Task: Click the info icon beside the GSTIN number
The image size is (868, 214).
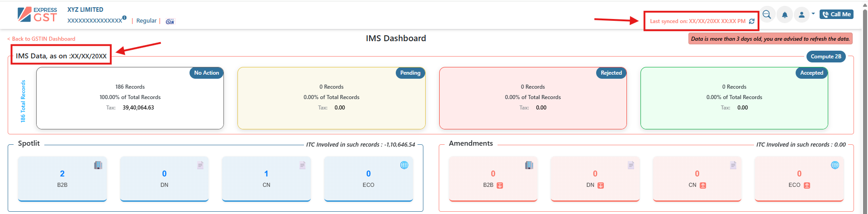Action: point(124,18)
